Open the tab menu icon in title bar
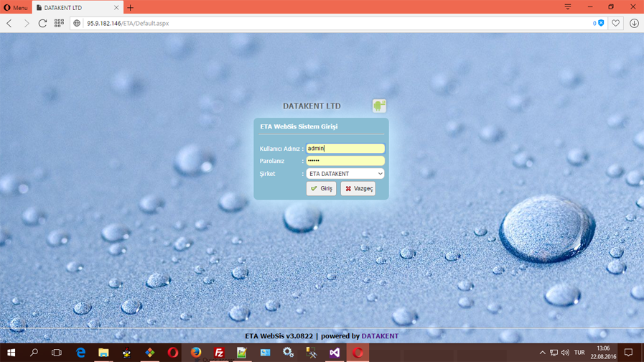The image size is (644, 362). click(568, 7)
